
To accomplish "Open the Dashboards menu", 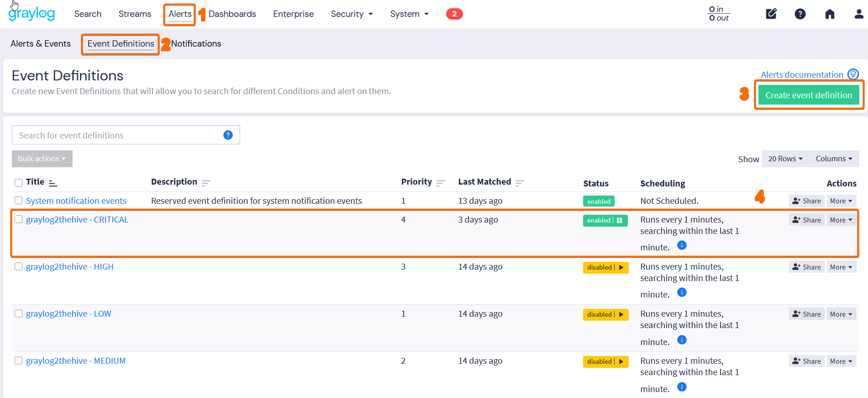I will [232, 14].
